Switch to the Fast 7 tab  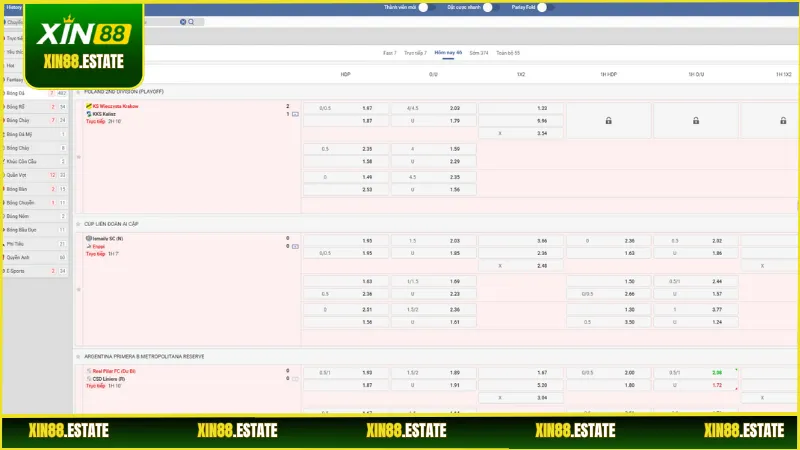tap(390, 53)
